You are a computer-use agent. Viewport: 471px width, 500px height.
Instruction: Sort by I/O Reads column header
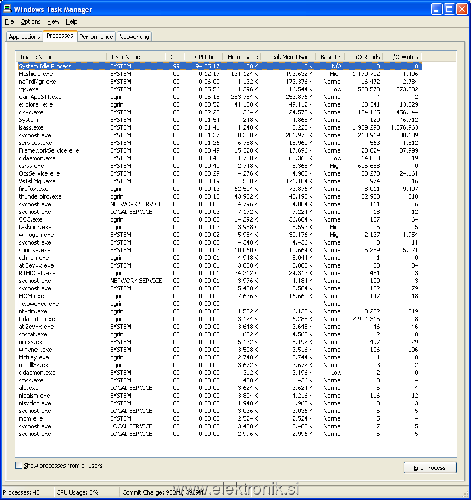coord(363,57)
